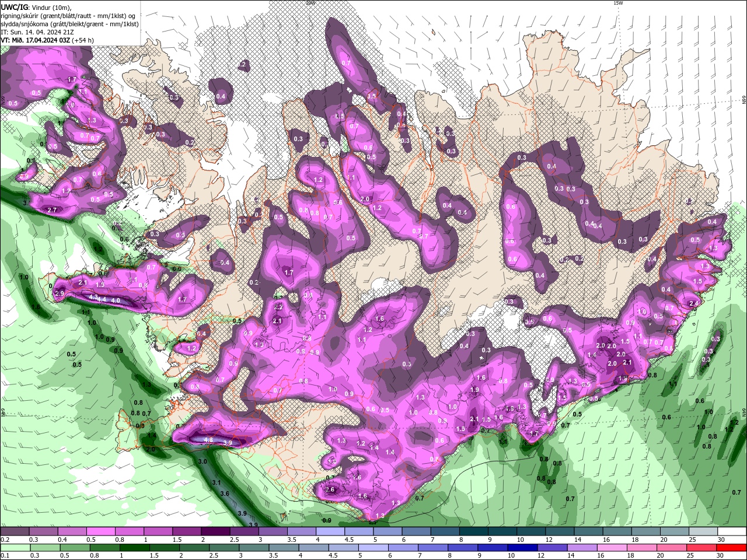Select the light grey snow swatch between 25 and 30

703,531
